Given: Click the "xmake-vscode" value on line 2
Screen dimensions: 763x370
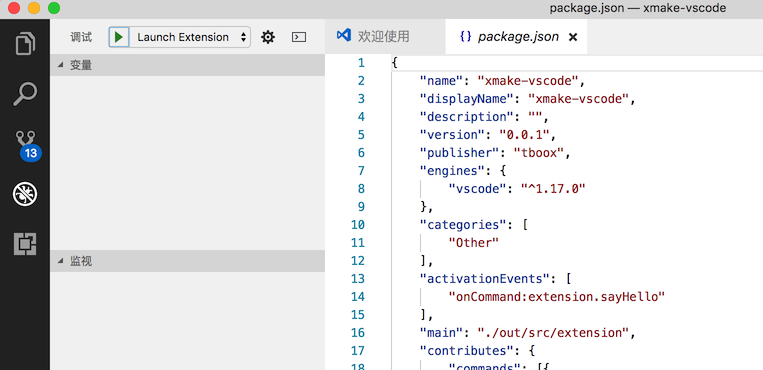Looking at the screenshot, I should click(x=527, y=80).
